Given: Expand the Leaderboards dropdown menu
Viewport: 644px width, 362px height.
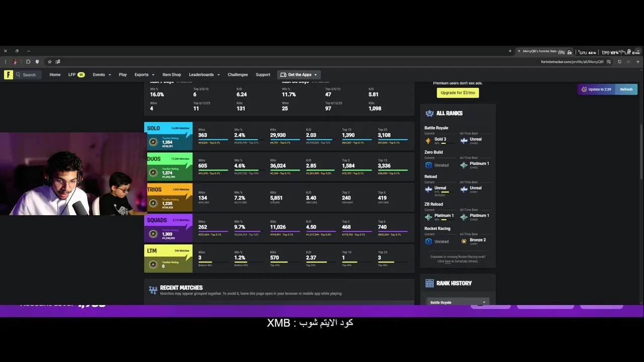Looking at the screenshot, I should [218, 75].
